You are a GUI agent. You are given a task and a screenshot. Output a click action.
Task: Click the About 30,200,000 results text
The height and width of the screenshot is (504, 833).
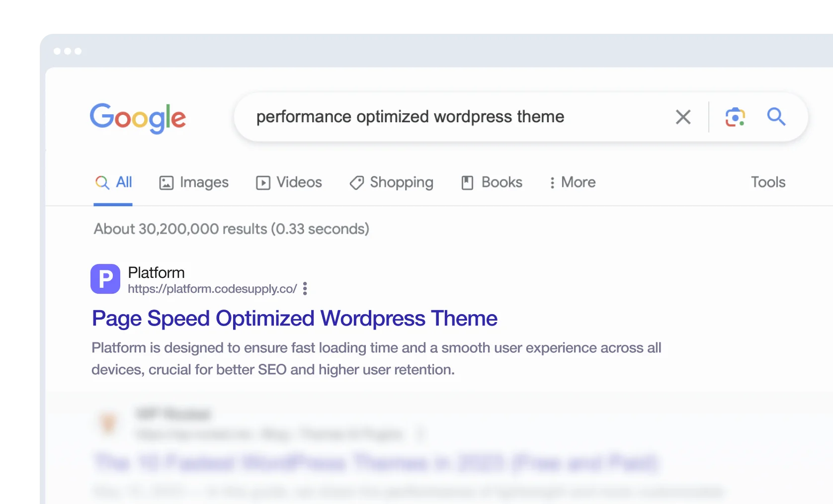tap(232, 229)
